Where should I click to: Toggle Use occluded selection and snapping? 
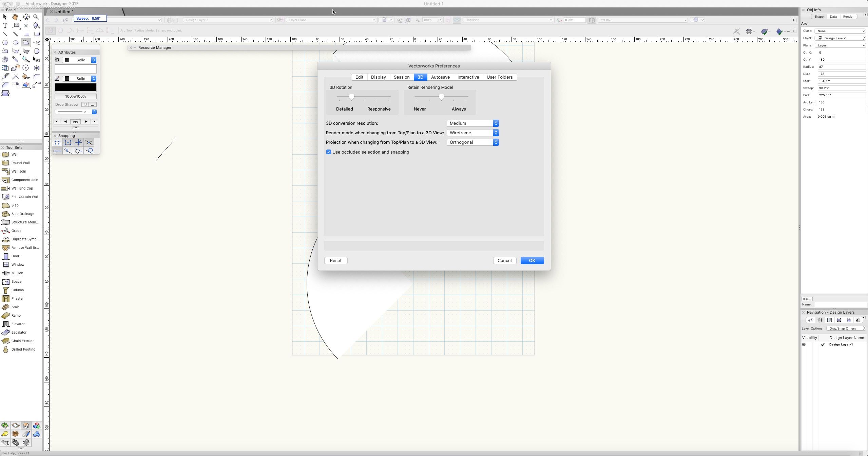click(328, 152)
